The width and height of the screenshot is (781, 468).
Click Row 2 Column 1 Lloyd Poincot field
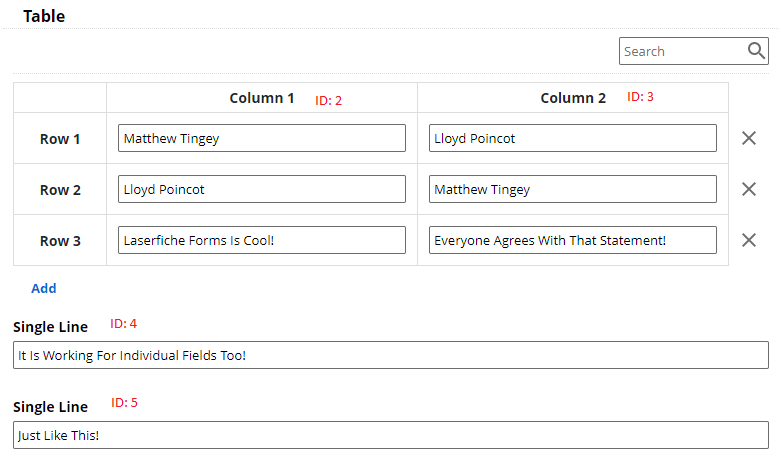click(x=261, y=189)
